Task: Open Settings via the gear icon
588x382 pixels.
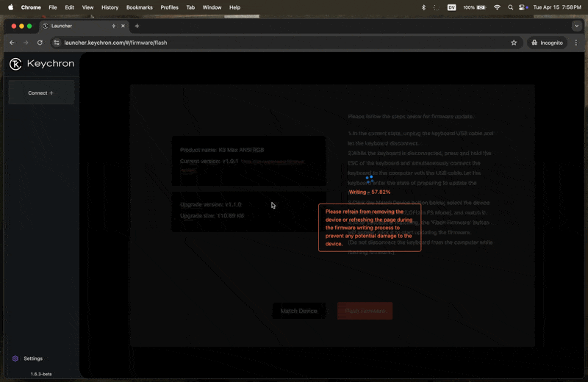Action: [x=15, y=358]
